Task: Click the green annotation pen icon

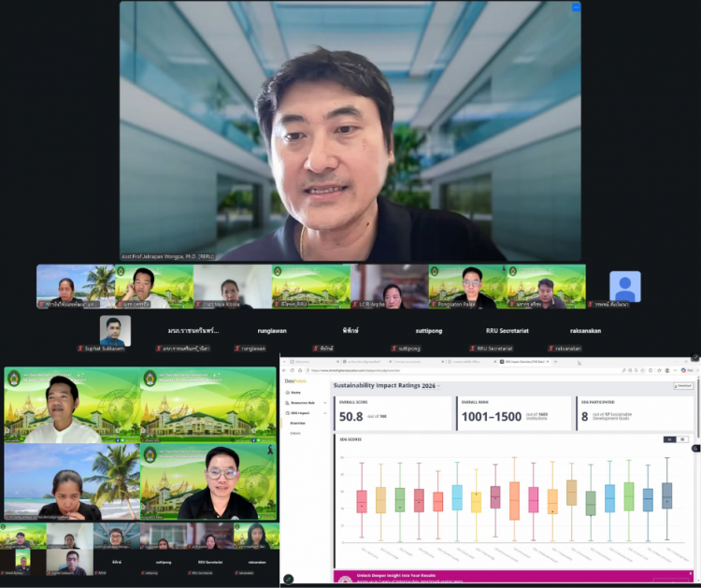Action: (289, 579)
